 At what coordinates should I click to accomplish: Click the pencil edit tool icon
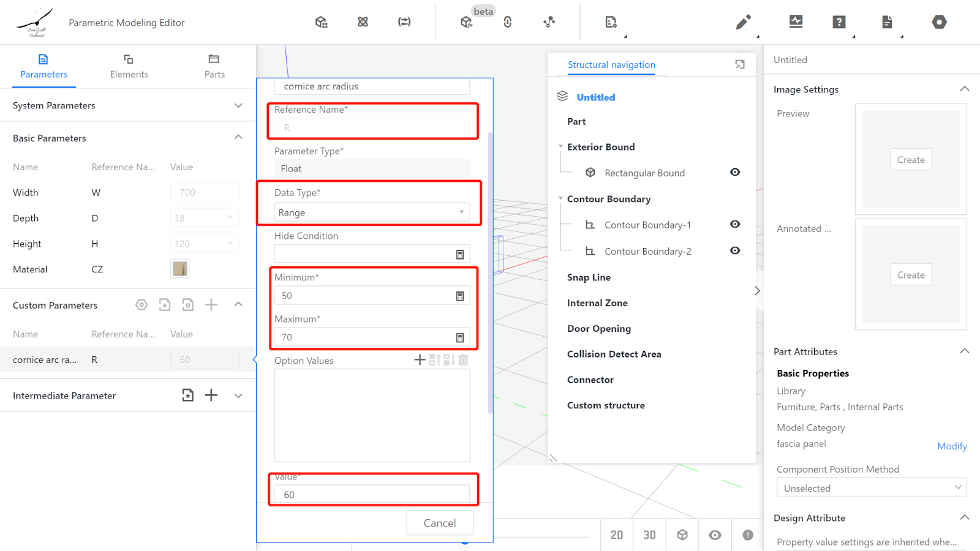click(743, 23)
